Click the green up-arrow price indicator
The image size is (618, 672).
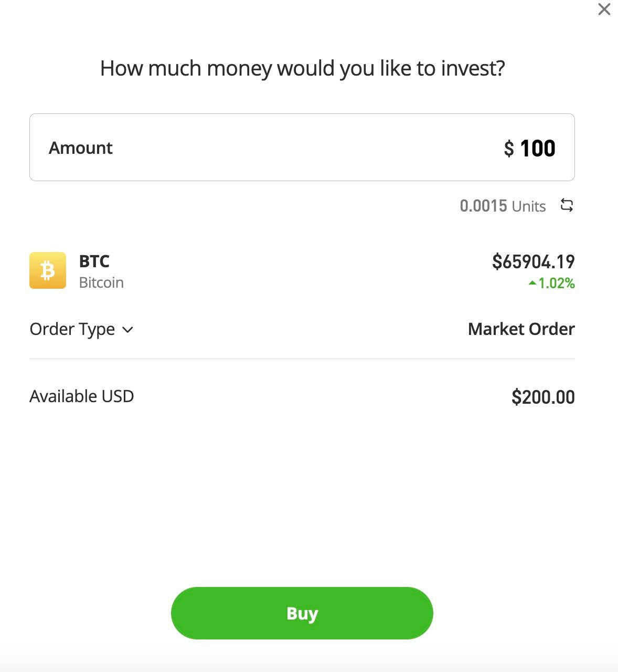pyautogui.click(x=532, y=283)
